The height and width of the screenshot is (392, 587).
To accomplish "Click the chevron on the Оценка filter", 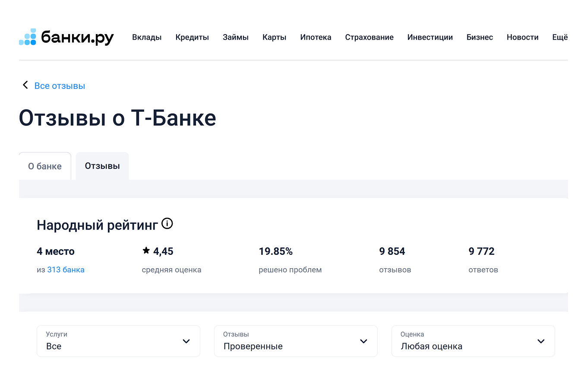I will [541, 341].
